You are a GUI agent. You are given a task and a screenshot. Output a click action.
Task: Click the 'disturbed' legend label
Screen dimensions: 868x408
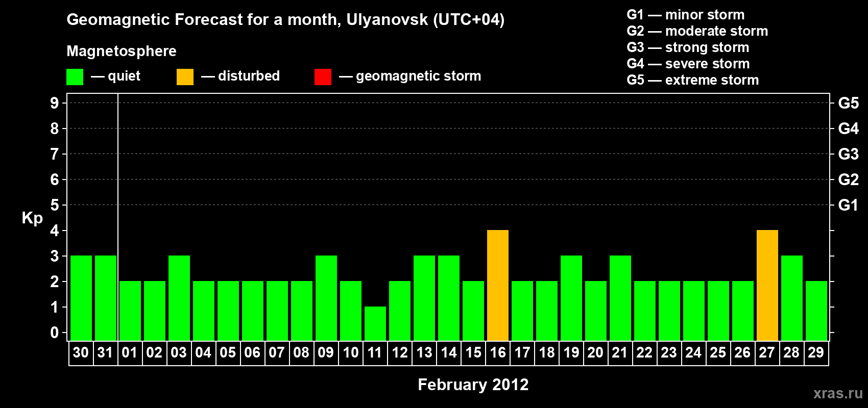tap(249, 76)
